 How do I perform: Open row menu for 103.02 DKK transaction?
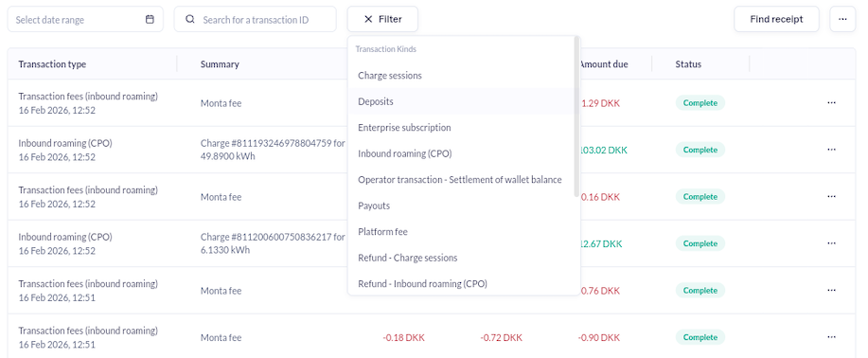click(x=831, y=150)
